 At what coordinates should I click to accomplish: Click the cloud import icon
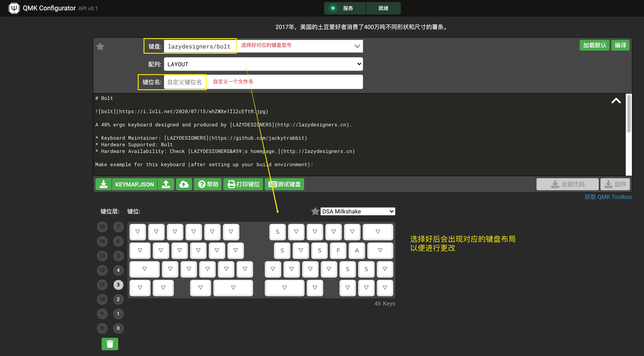pyautogui.click(x=184, y=184)
